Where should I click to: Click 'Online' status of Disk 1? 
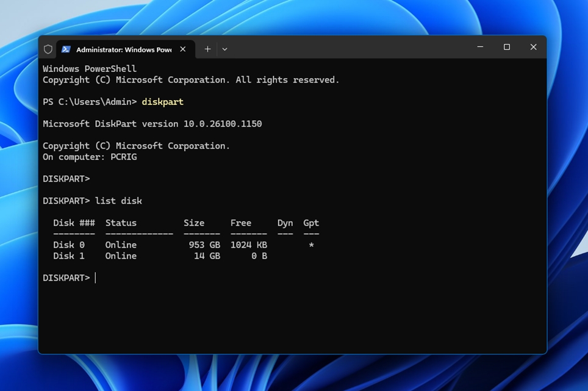(x=121, y=256)
